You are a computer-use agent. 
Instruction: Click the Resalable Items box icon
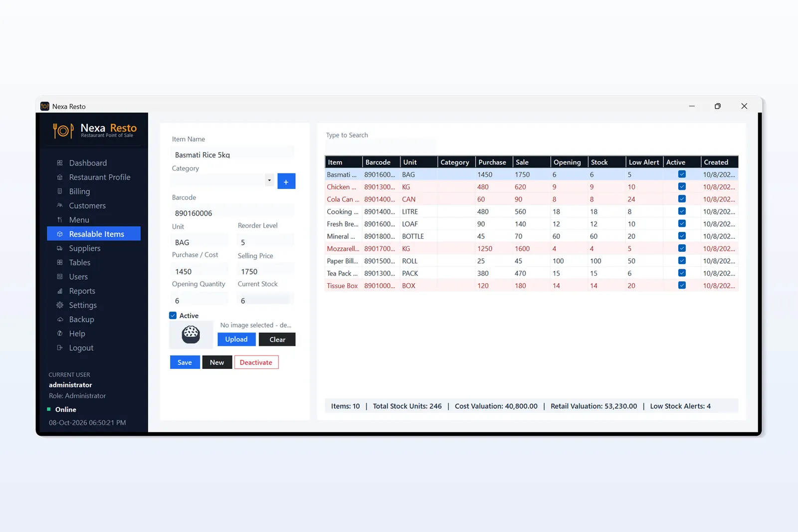pos(60,234)
